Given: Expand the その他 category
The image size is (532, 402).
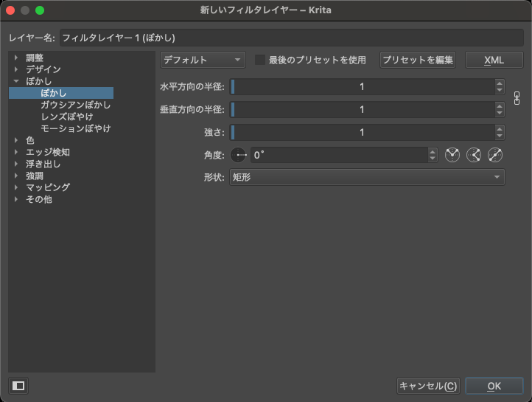Looking at the screenshot, I should coord(16,199).
